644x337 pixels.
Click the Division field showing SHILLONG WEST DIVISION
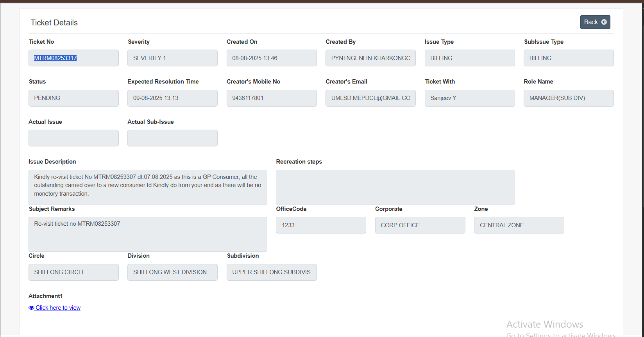click(x=172, y=272)
